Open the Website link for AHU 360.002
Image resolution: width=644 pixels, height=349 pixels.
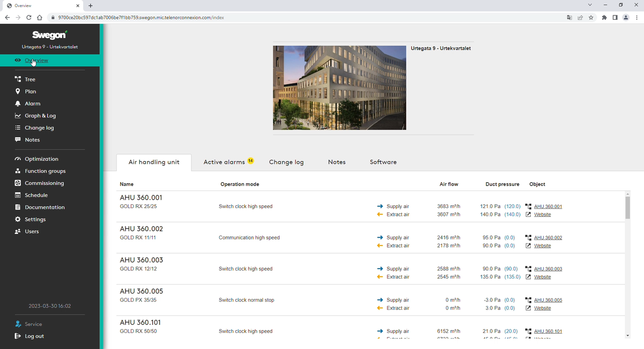pyautogui.click(x=542, y=246)
